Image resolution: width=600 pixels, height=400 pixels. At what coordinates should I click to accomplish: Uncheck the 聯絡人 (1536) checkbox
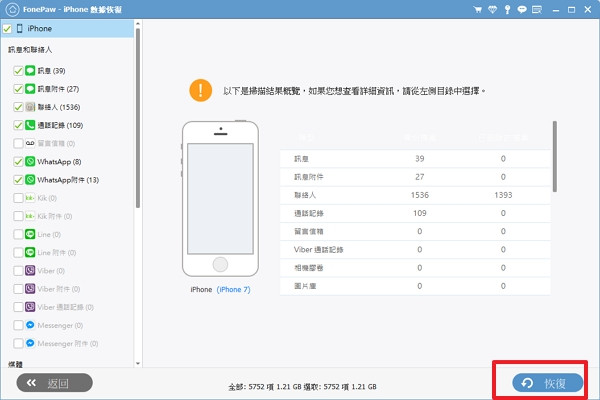[18, 107]
